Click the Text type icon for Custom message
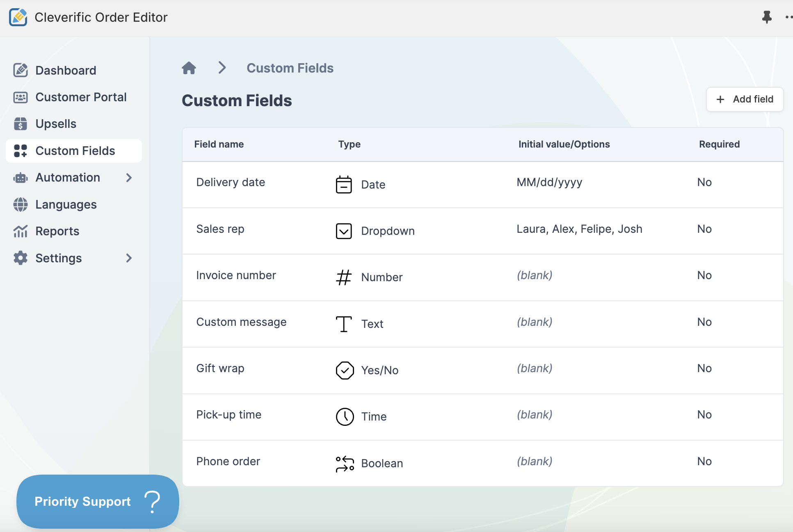793x532 pixels. [344, 324]
